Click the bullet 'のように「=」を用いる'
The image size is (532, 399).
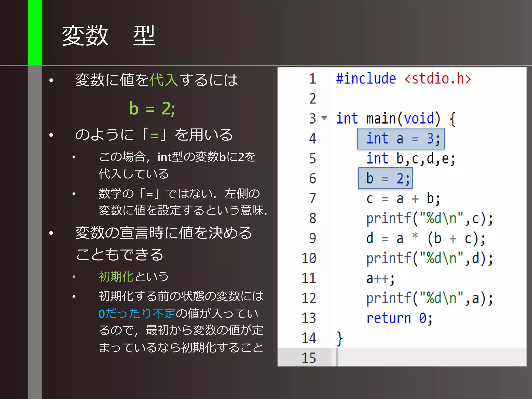(154, 135)
